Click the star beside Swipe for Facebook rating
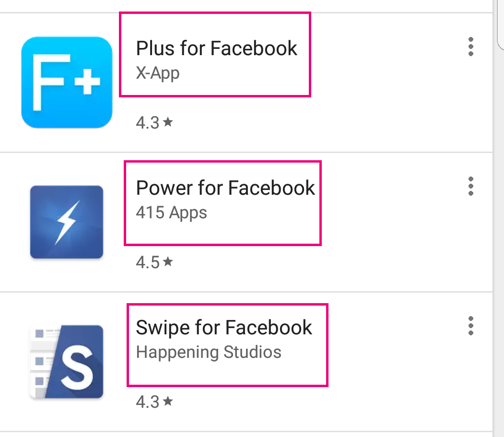This screenshot has height=437, width=504. pos(168,401)
